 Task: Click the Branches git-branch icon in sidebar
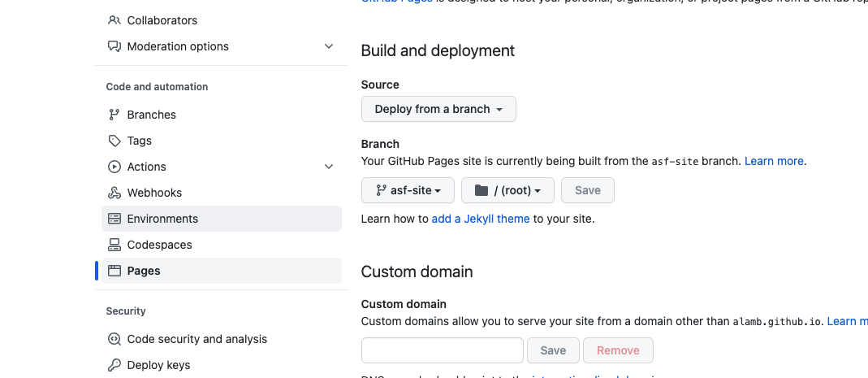coord(114,115)
